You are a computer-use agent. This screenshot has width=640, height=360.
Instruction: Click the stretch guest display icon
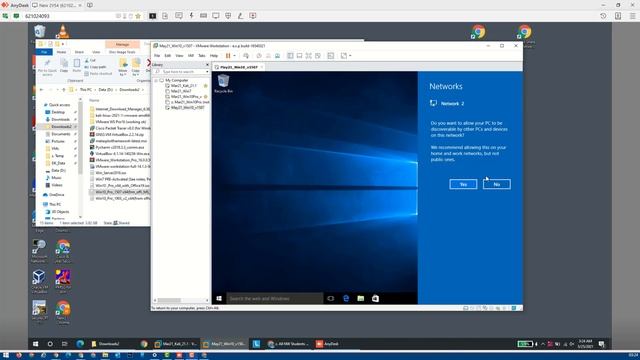[344, 56]
